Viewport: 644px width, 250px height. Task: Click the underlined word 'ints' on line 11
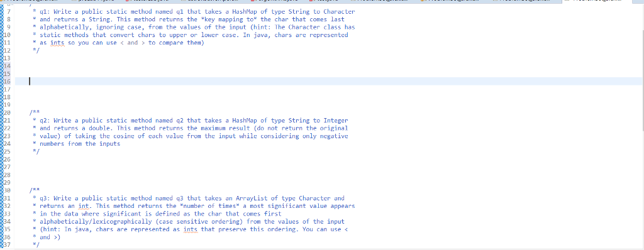(x=57, y=43)
